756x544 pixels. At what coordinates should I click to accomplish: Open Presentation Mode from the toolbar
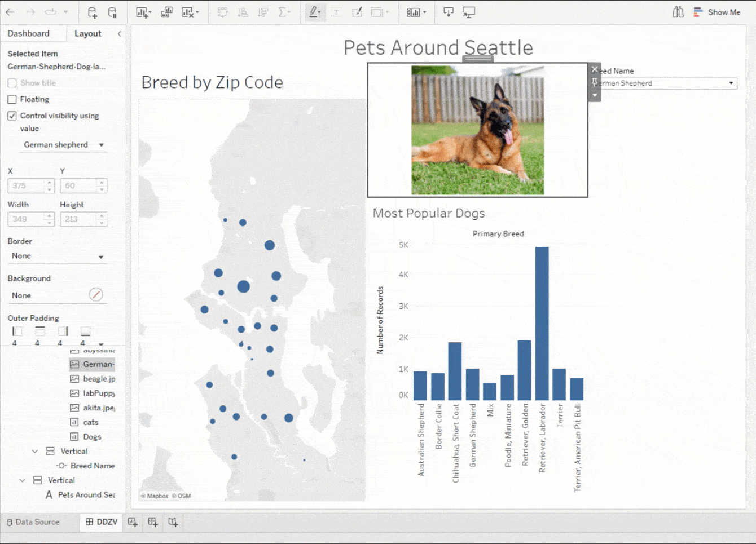coord(468,12)
